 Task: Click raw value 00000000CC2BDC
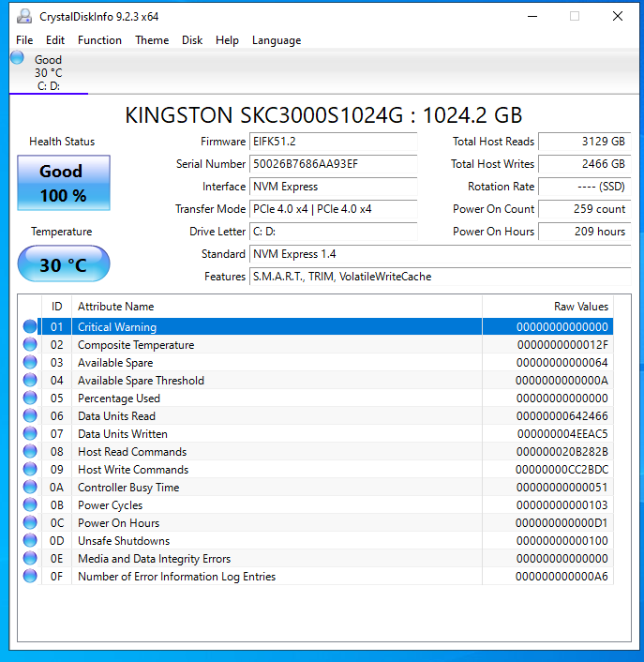click(x=562, y=470)
